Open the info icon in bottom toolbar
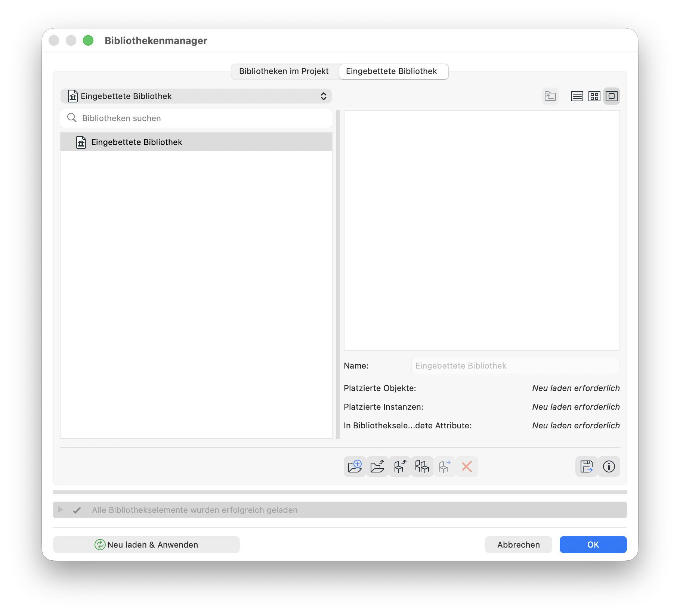The height and width of the screenshot is (616, 680). point(609,466)
